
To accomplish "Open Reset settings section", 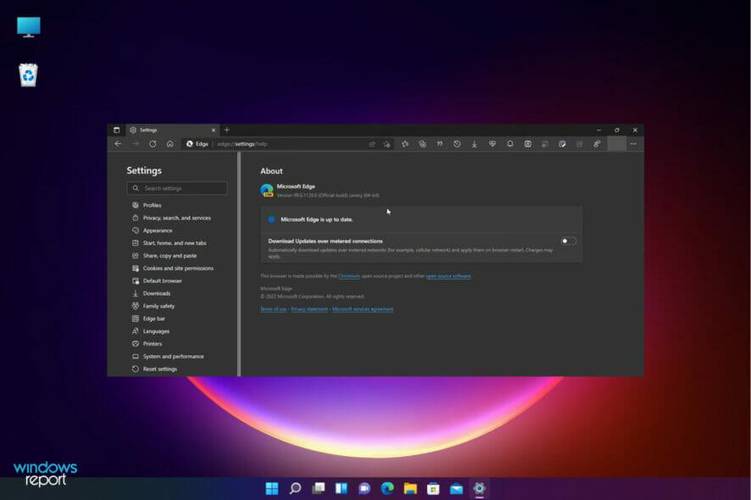I will tap(160, 369).
